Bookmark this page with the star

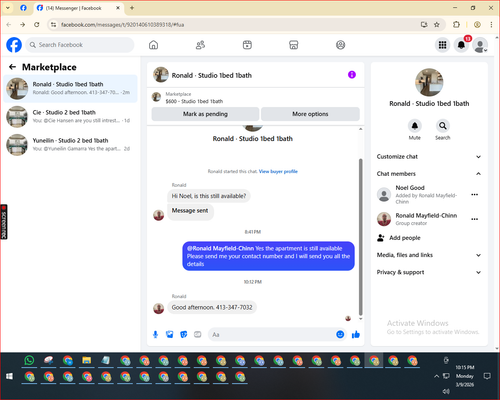437,25
